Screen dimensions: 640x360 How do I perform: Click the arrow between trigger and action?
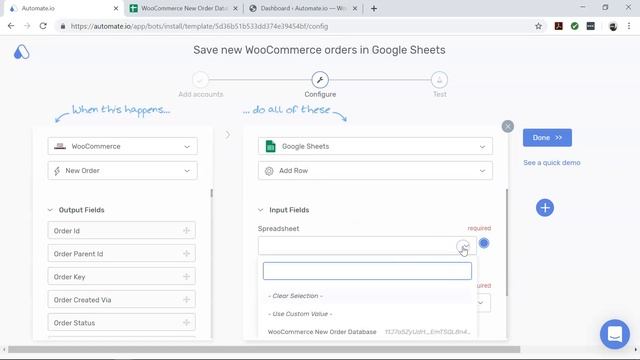click(x=228, y=135)
